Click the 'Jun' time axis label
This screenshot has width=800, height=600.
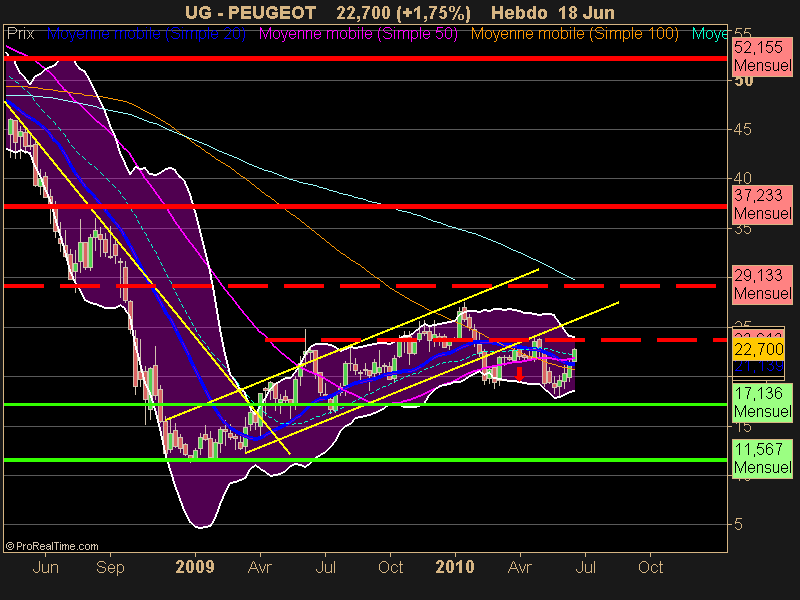[45, 567]
